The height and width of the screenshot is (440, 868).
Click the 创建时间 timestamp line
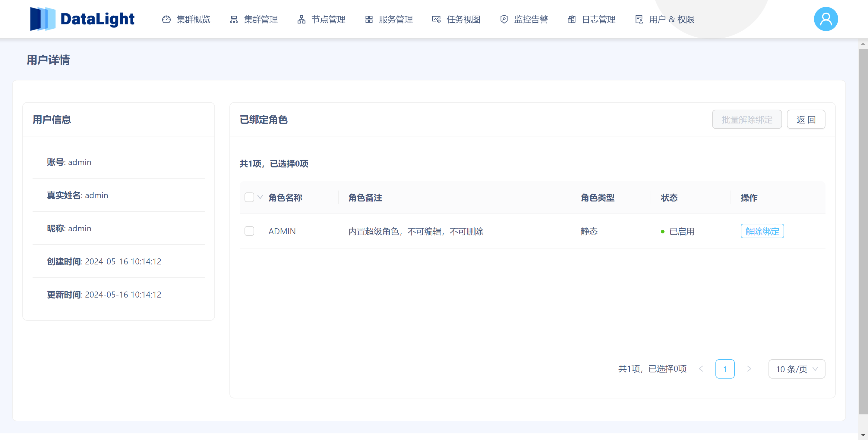pyautogui.click(x=104, y=262)
